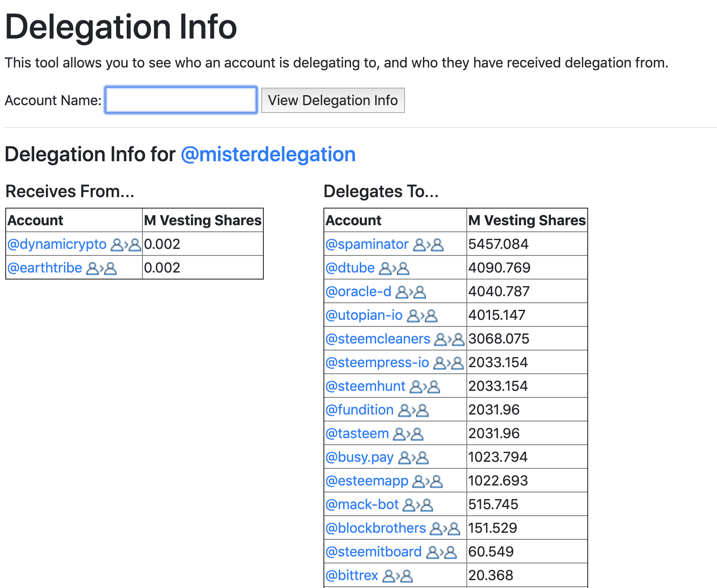Viewport: 717px width, 588px height.
Task: Select the 60.549 value for steemitboard
Action: (491, 552)
